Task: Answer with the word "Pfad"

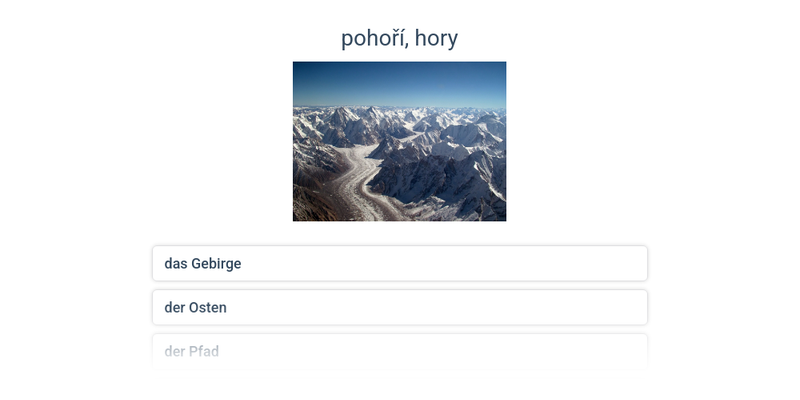Action: (204, 351)
